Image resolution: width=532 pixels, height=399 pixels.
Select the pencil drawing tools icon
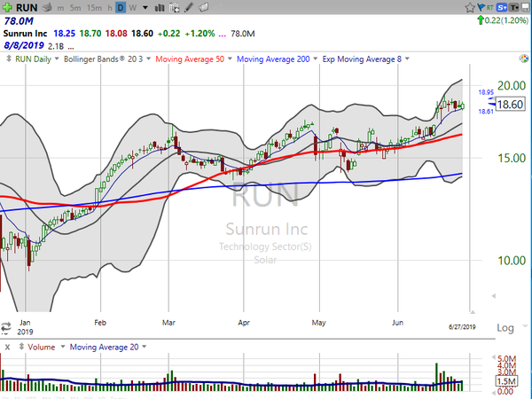pyautogui.click(x=189, y=7)
